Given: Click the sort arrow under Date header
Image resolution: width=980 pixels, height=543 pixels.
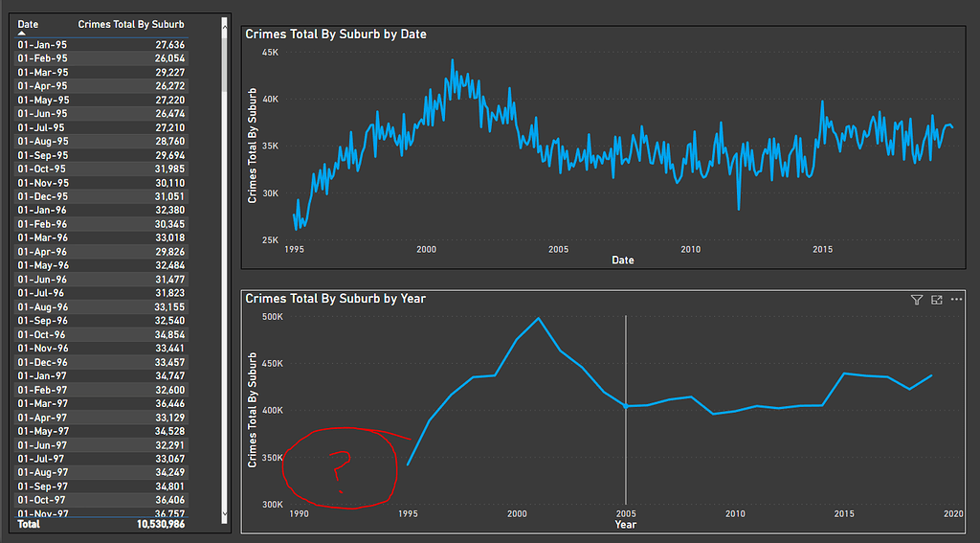Looking at the screenshot, I should 22,33.
